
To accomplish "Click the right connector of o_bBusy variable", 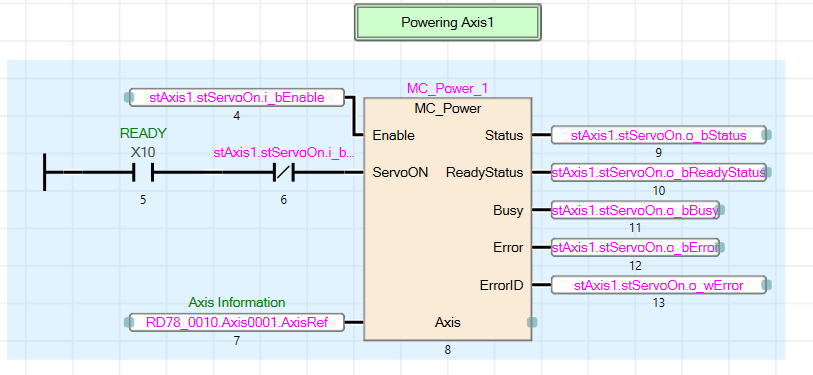I will click(x=721, y=210).
